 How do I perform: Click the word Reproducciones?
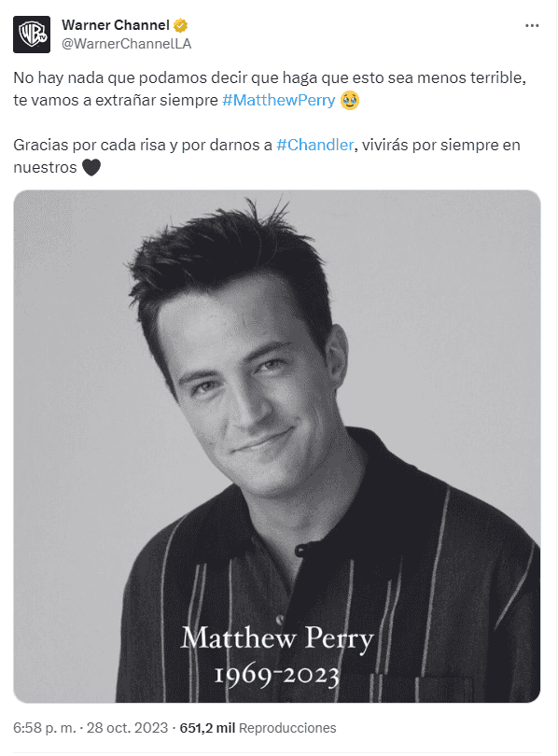[x=287, y=728]
